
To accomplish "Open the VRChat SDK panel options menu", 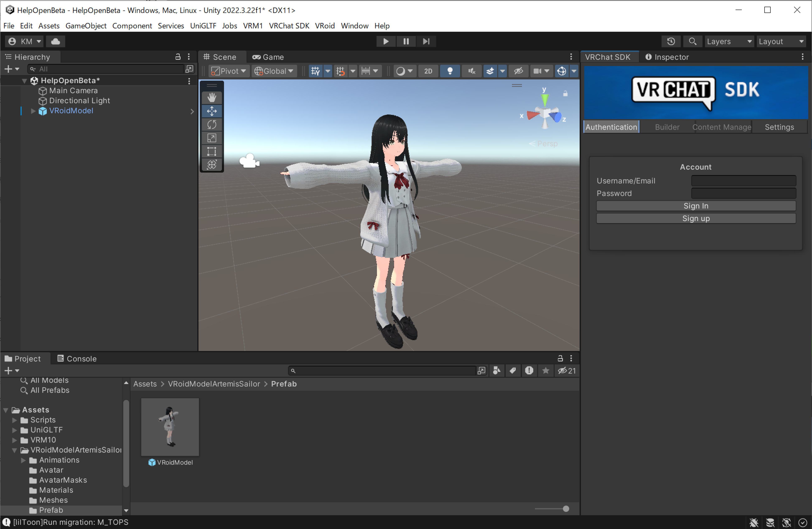I will click(802, 57).
